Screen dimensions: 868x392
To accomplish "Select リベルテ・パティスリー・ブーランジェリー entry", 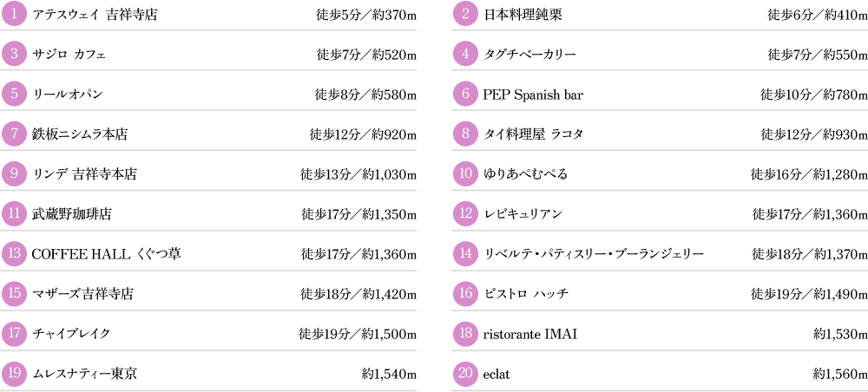I will click(594, 254).
